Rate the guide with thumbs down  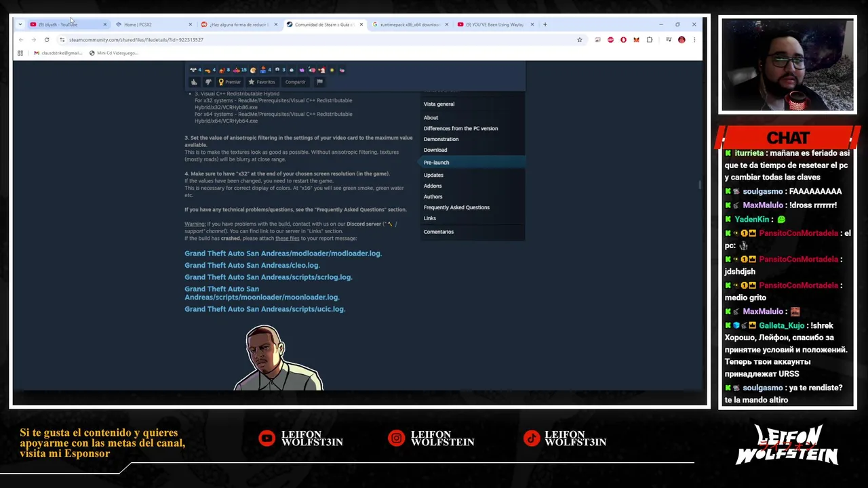tap(208, 82)
